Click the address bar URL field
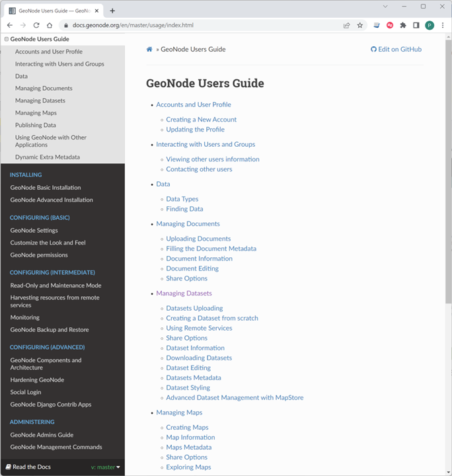 198,25
